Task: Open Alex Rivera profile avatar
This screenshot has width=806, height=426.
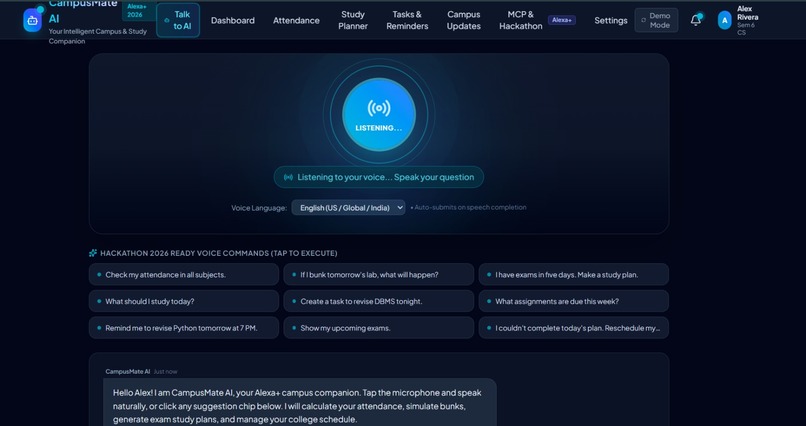Action: coord(724,21)
